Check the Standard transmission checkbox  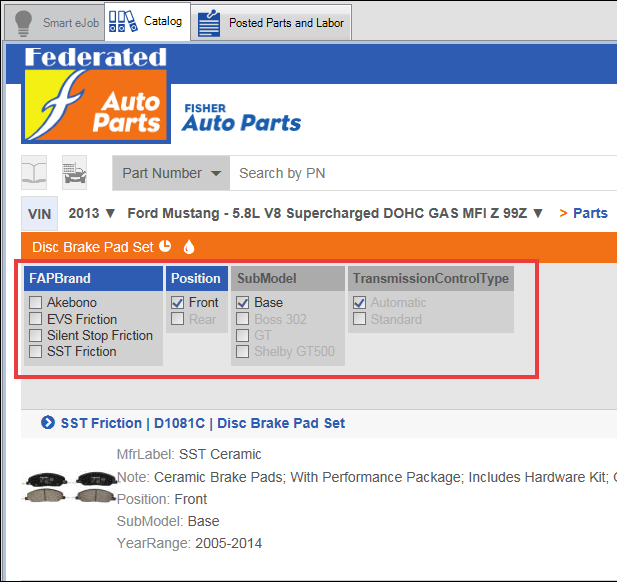pos(359,319)
